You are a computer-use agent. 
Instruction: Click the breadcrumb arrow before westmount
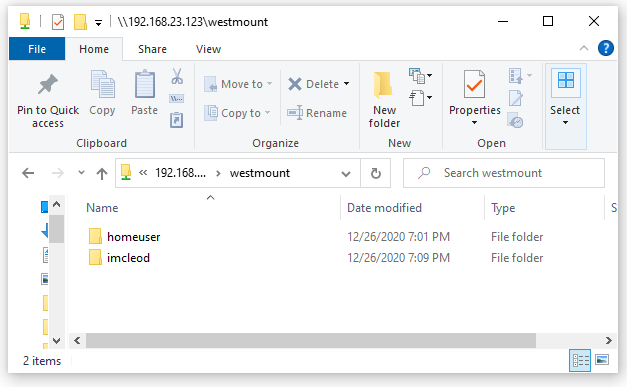point(218,174)
